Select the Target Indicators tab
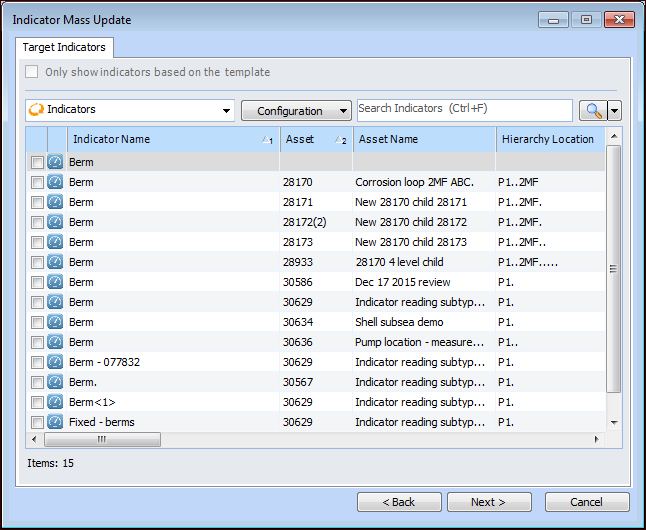 [65, 47]
